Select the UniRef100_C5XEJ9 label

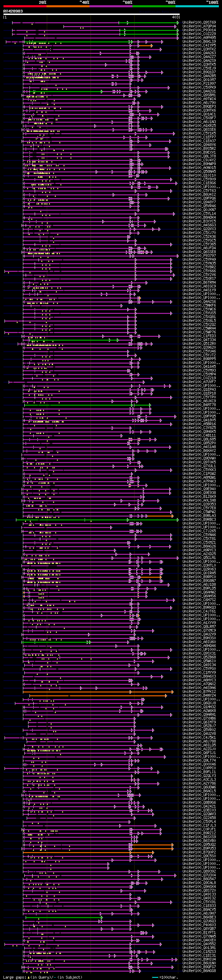(x=199, y=68)
